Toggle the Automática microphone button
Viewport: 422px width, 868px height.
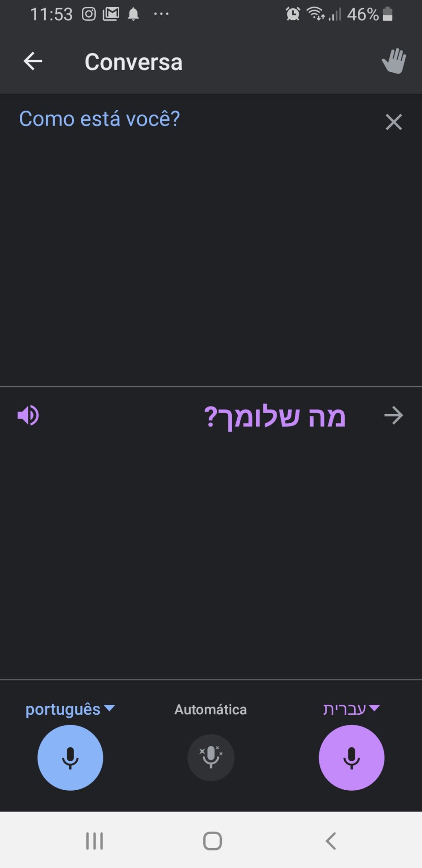click(211, 758)
